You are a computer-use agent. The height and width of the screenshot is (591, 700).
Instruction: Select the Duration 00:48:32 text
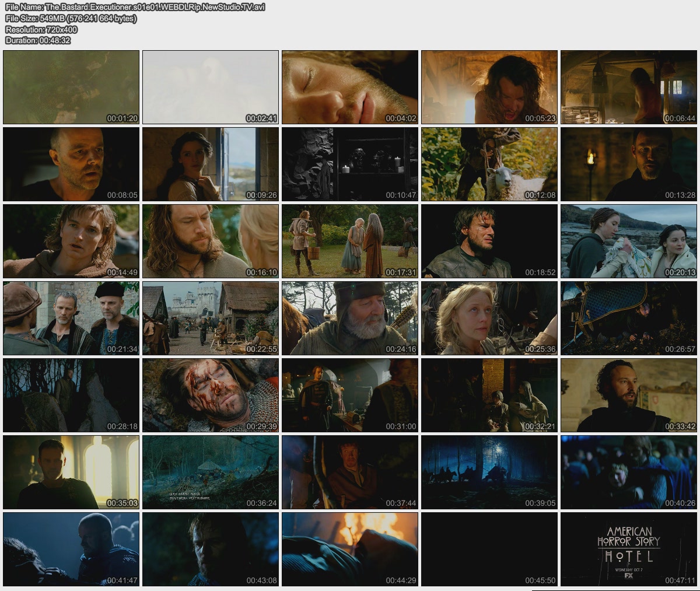tap(38, 40)
